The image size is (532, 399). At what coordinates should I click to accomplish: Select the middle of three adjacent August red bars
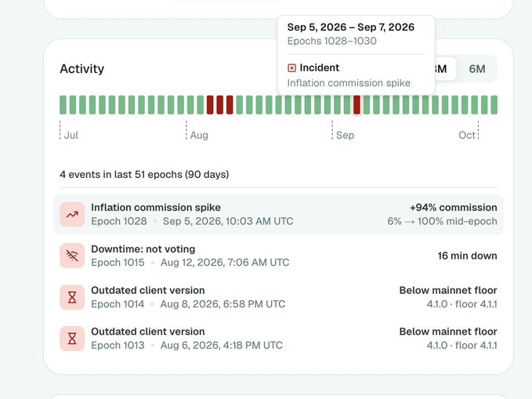coord(220,105)
